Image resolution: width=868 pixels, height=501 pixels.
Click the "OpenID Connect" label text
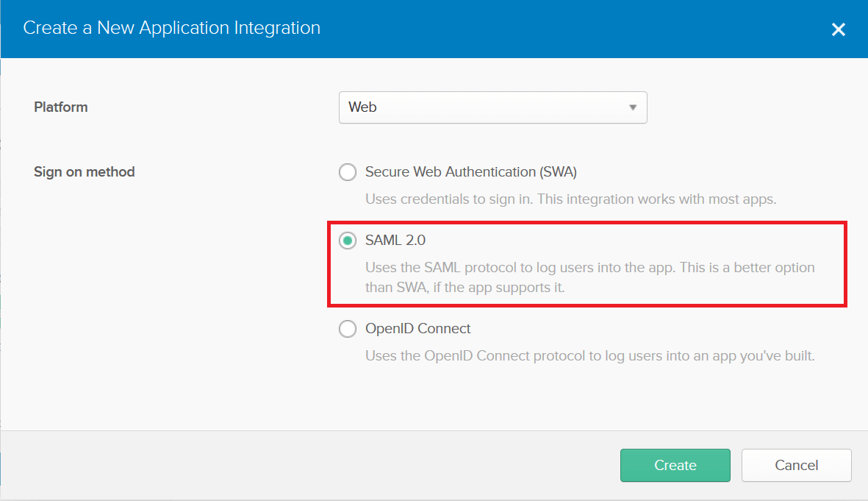click(x=417, y=329)
